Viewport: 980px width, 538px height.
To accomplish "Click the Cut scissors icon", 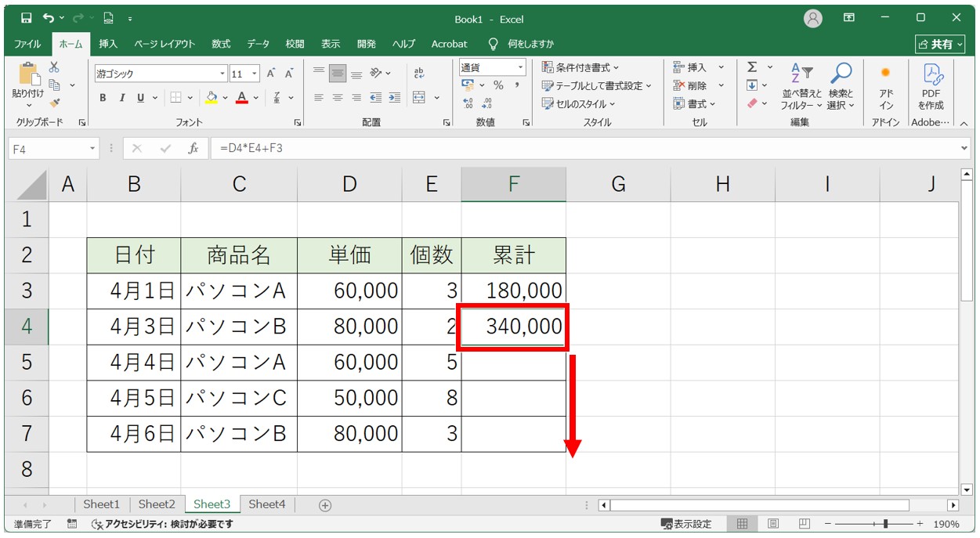I will pos(54,67).
